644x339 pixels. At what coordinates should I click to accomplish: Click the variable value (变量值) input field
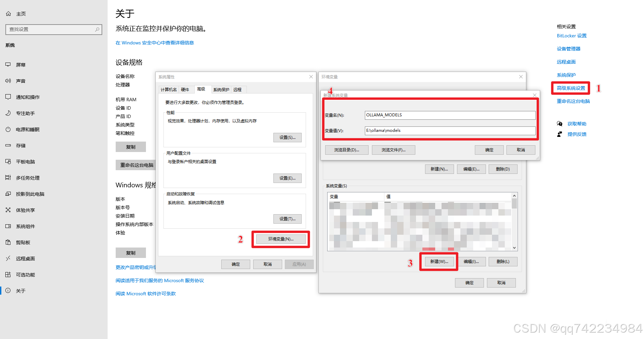pyautogui.click(x=450, y=130)
